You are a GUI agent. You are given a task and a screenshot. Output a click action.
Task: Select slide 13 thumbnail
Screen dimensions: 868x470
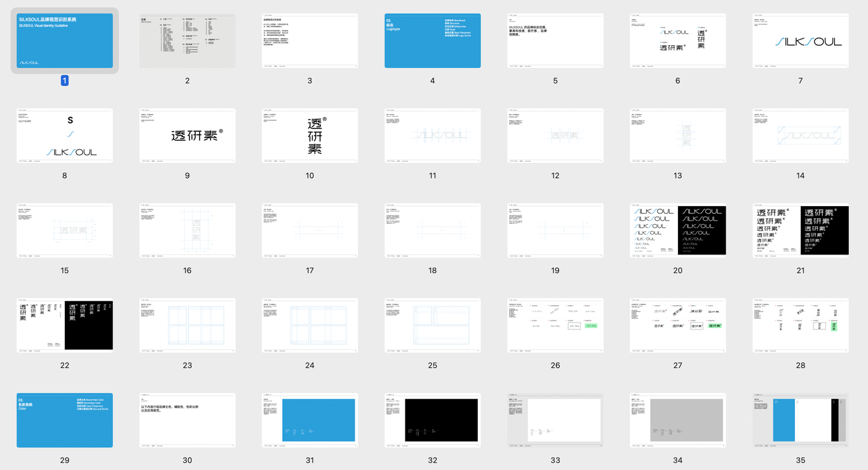(678, 135)
